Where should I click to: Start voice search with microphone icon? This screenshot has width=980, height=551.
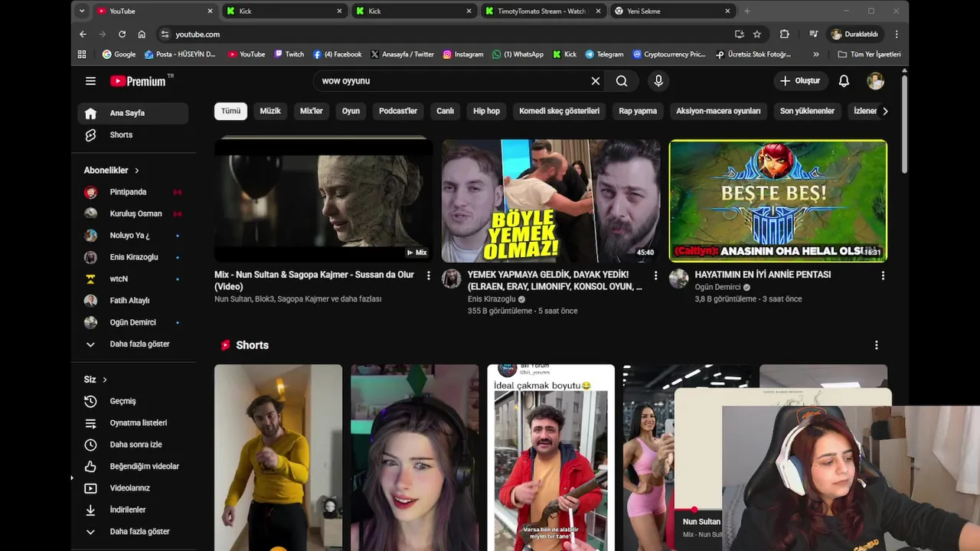pos(658,81)
